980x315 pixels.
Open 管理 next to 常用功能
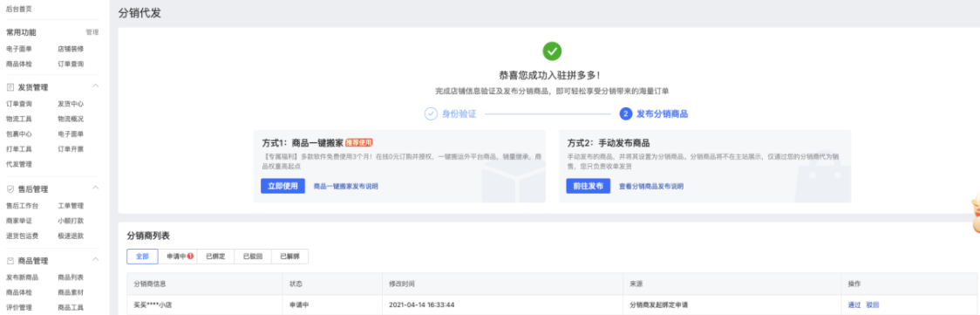(x=92, y=32)
